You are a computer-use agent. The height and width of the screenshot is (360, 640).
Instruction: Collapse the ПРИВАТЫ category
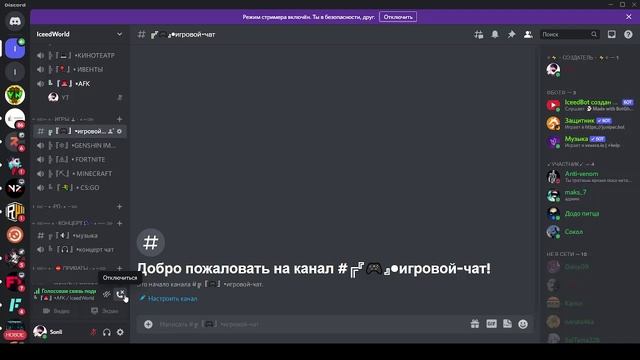69,268
